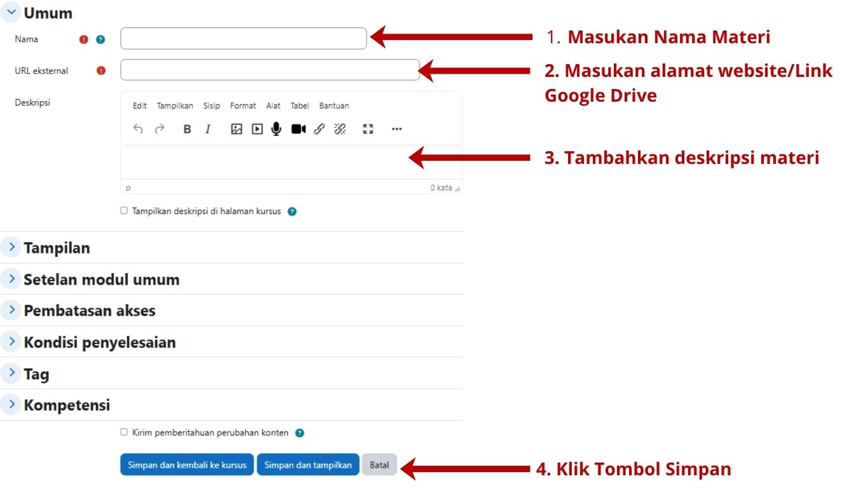Screen dimensions: 868x488
Task: Toggle fullscreen mode in the editor
Action: [x=368, y=129]
